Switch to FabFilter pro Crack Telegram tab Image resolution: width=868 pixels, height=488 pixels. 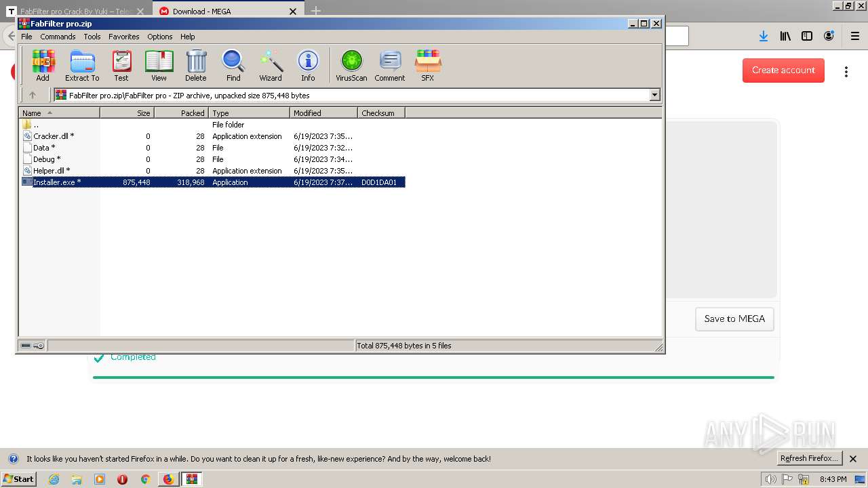coord(77,11)
